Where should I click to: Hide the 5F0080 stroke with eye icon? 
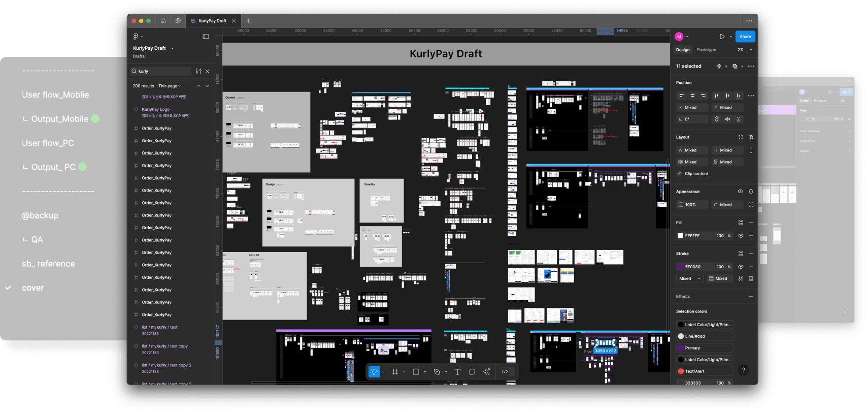pos(741,267)
